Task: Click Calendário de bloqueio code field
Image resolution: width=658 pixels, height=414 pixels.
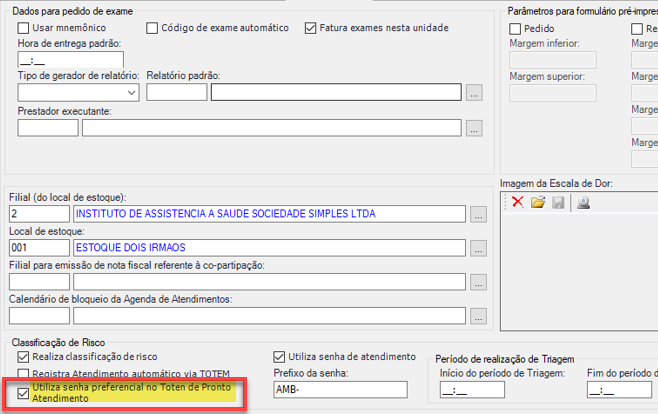Action: click(x=39, y=316)
